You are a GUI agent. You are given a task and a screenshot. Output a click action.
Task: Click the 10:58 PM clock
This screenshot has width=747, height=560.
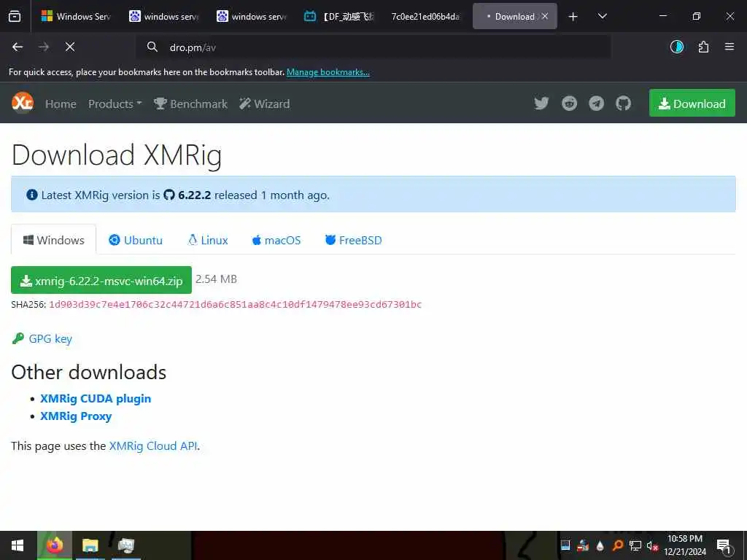(x=685, y=539)
